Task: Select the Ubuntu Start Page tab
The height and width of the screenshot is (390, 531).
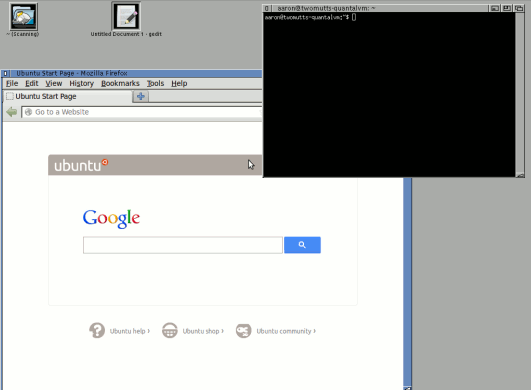Action: 68,96
